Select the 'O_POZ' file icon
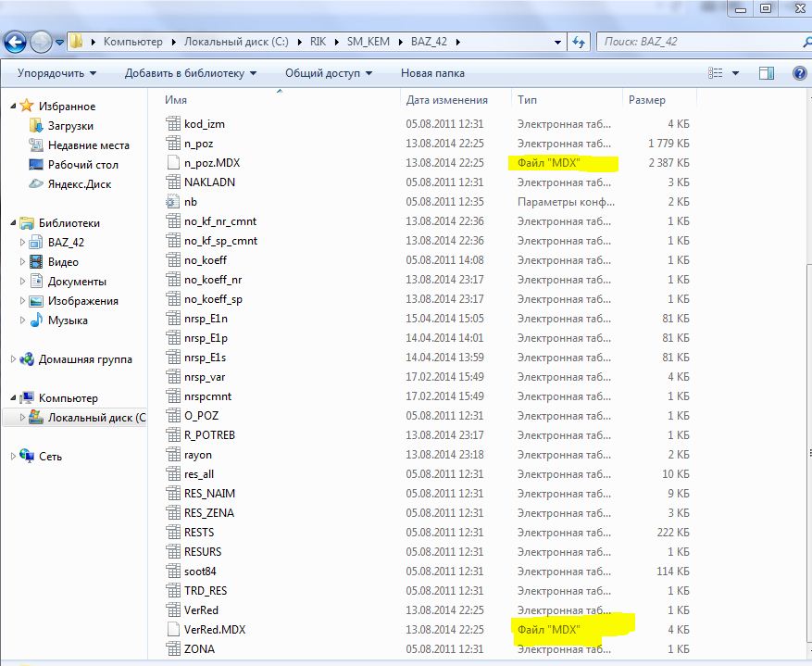 point(173,416)
